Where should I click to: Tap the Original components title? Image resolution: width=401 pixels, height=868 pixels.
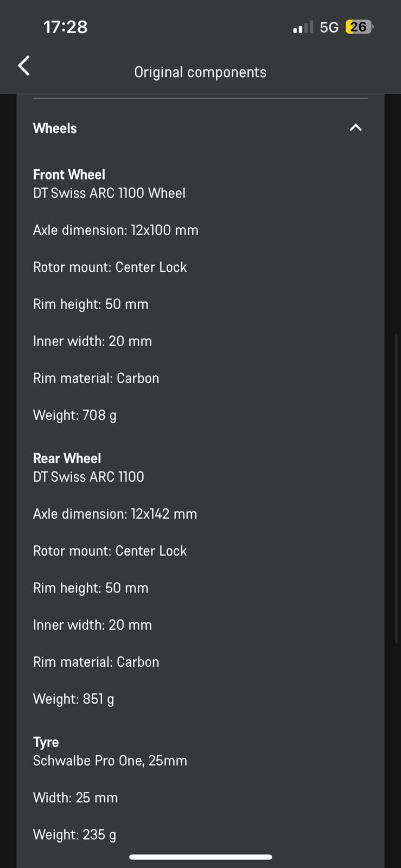(200, 72)
